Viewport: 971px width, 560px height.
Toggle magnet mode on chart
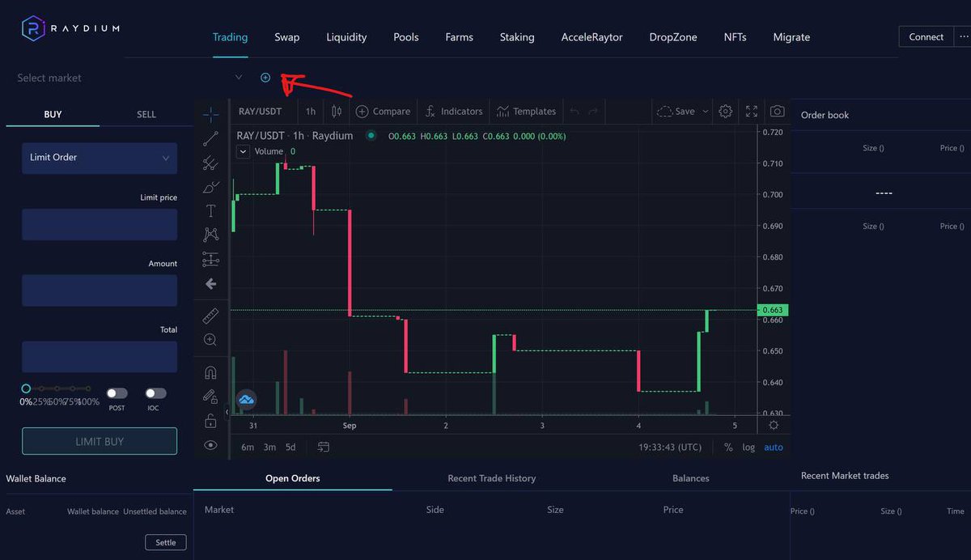[x=210, y=373]
